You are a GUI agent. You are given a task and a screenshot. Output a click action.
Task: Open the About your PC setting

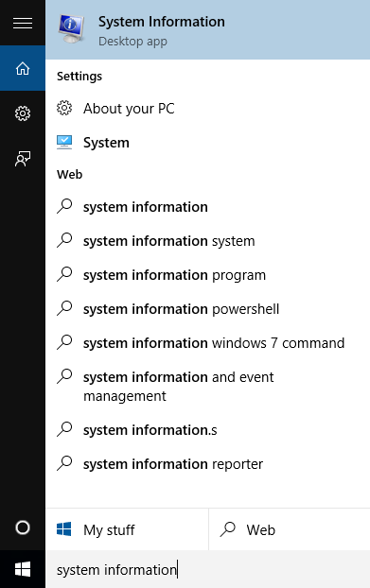pos(207,109)
